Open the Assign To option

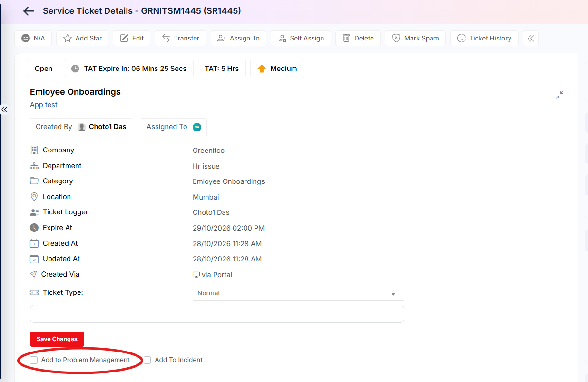pyautogui.click(x=238, y=38)
